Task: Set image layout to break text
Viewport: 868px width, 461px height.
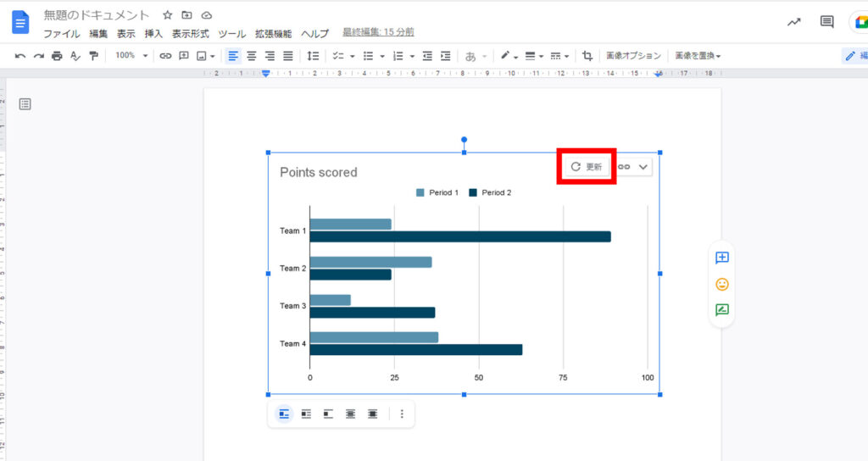Action: tap(328, 414)
